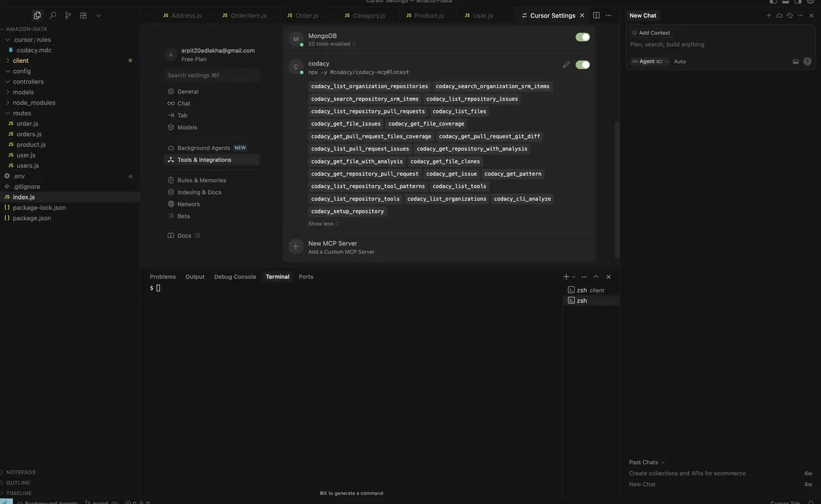Toggle codacy_get_pattern tool chip

pyautogui.click(x=512, y=174)
